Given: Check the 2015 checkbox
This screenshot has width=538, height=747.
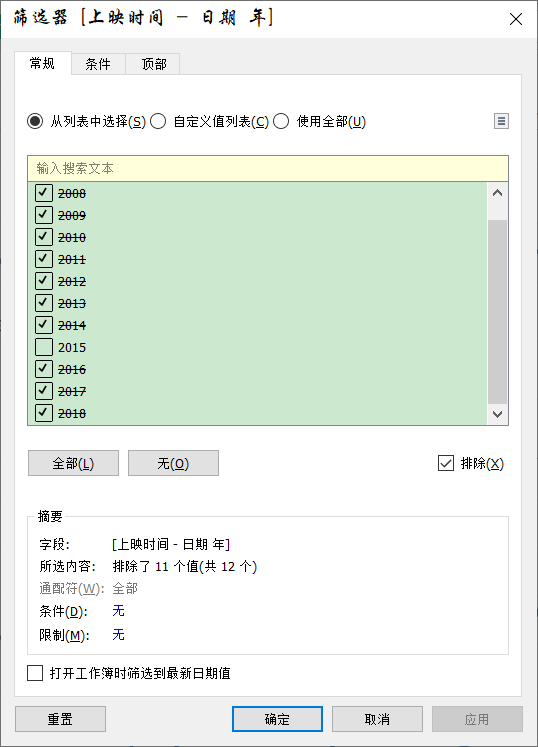Looking at the screenshot, I should coord(44,347).
